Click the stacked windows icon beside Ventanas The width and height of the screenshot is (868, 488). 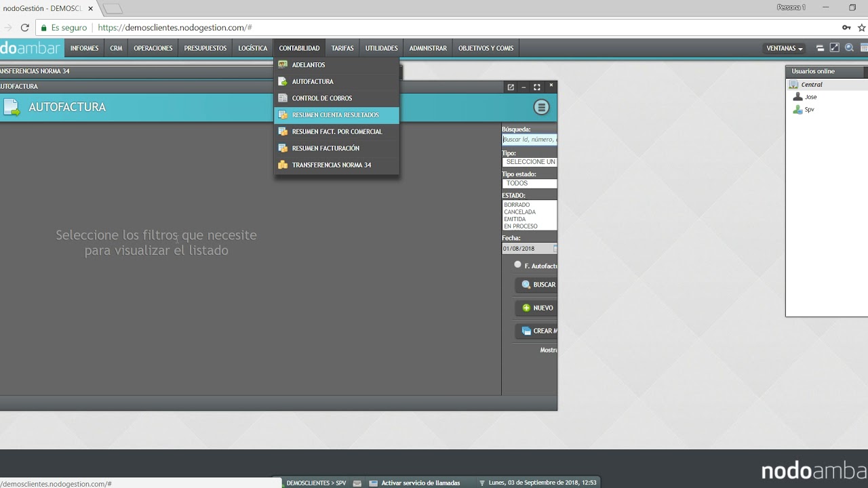click(820, 48)
